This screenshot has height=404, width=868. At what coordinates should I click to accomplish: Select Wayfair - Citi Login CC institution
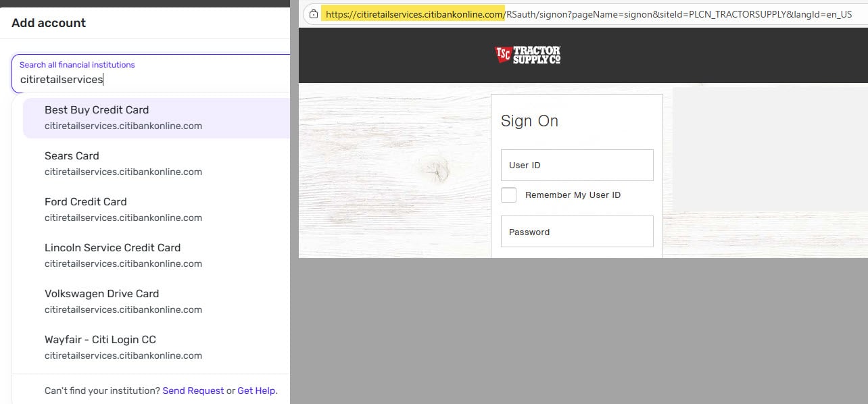[157, 347]
